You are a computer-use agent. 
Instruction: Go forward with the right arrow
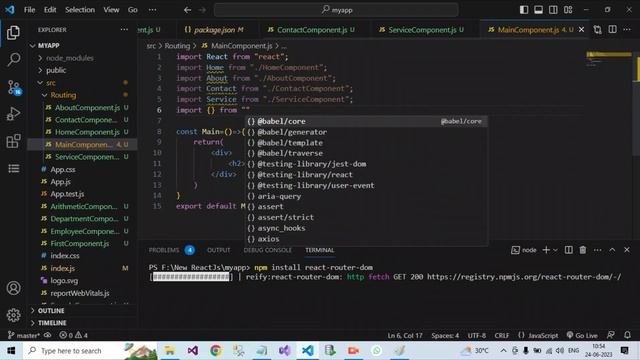coord(202,10)
